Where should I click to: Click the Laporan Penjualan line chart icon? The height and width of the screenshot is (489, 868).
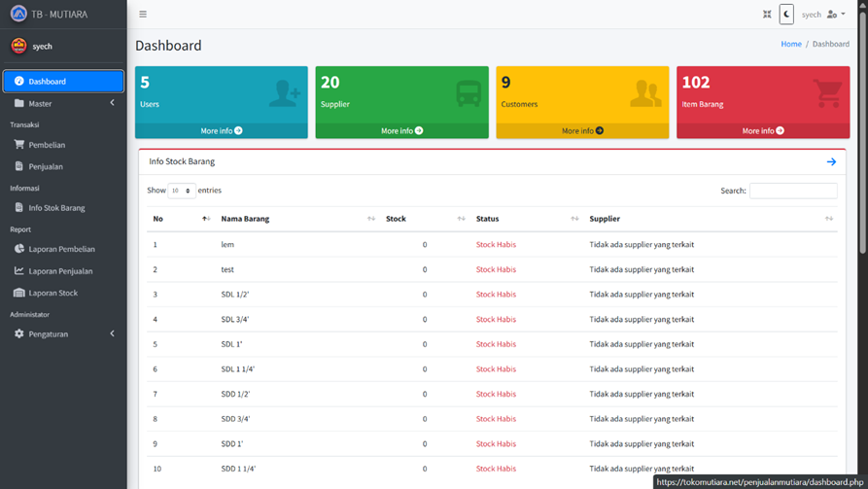[x=19, y=271]
